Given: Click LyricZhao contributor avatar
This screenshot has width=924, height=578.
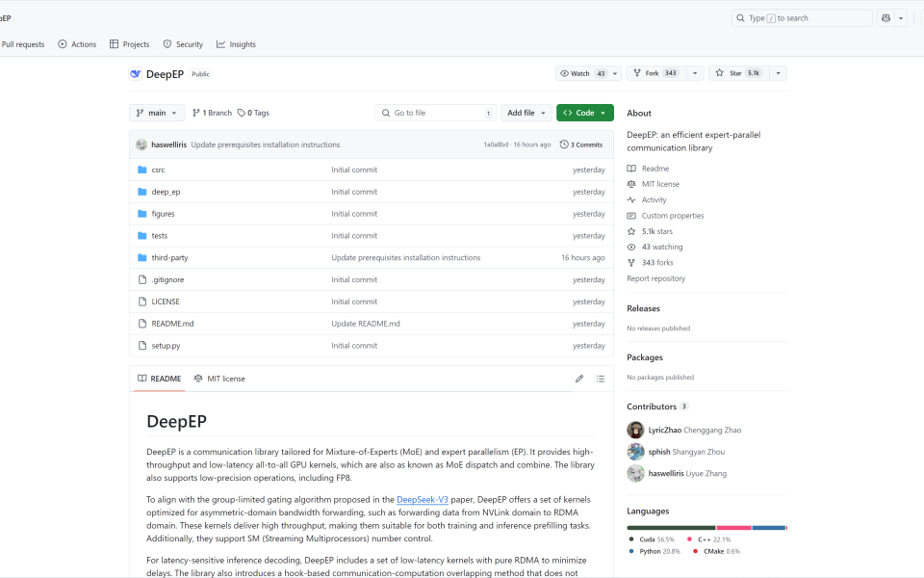Looking at the screenshot, I should tap(635, 430).
